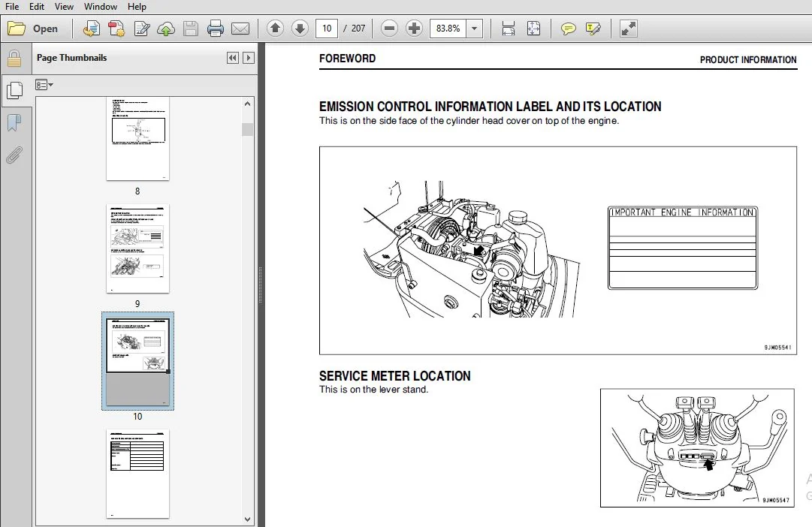Image resolution: width=812 pixels, height=527 pixels.
Task: Select page 8 thumbnail
Action: click(x=137, y=139)
